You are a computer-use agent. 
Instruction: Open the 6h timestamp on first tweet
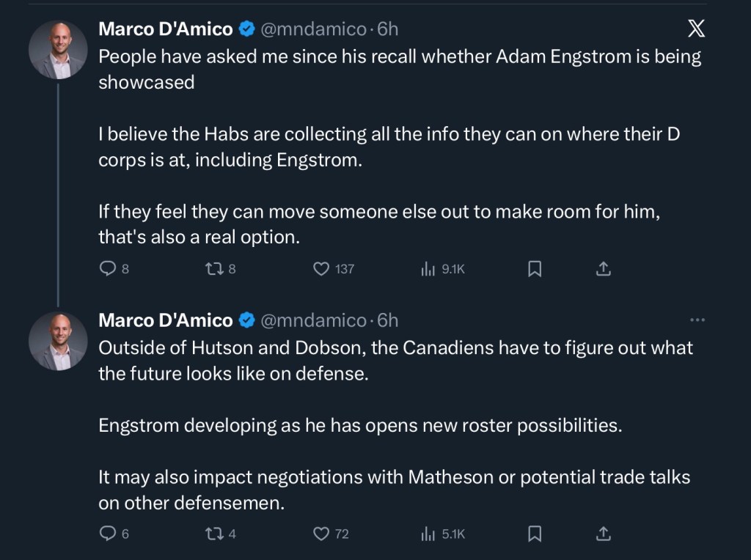pyautogui.click(x=388, y=29)
